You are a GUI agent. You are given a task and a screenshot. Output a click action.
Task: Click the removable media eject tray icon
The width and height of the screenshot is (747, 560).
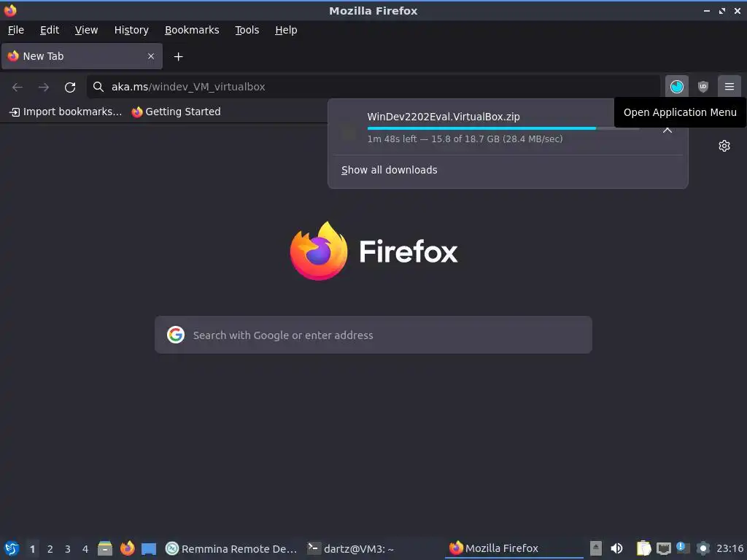coord(596,548)
